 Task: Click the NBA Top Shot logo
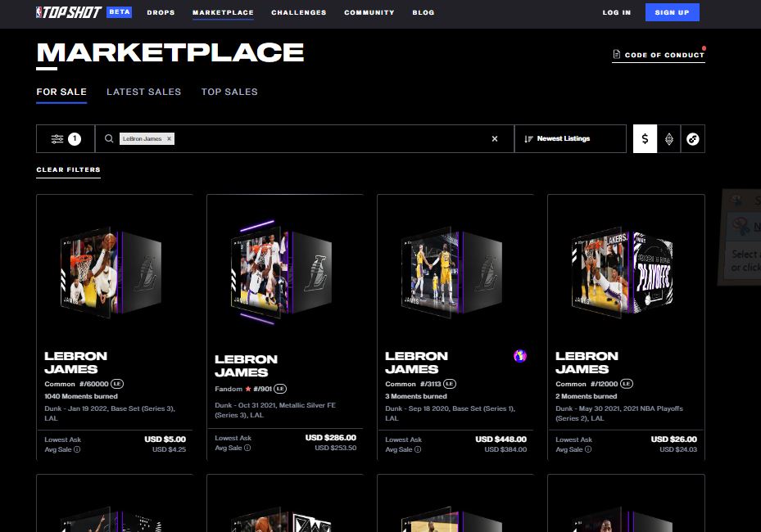pos(69,12)
